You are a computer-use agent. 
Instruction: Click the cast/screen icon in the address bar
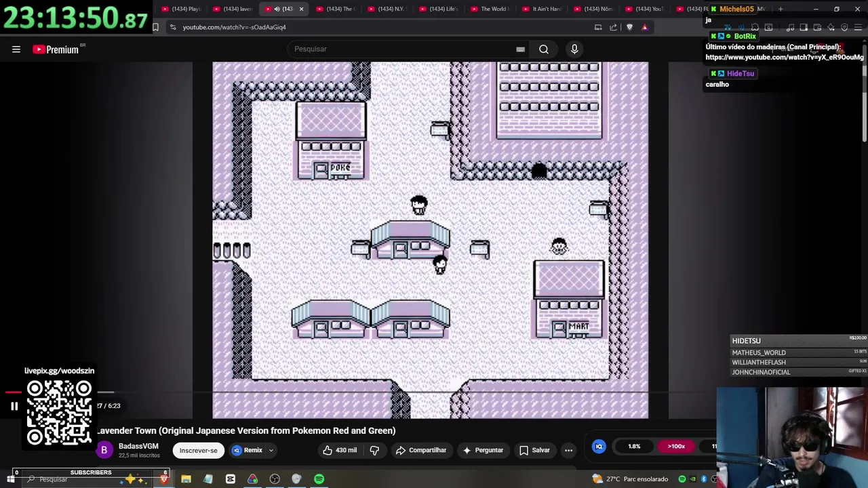click(598, 27)
